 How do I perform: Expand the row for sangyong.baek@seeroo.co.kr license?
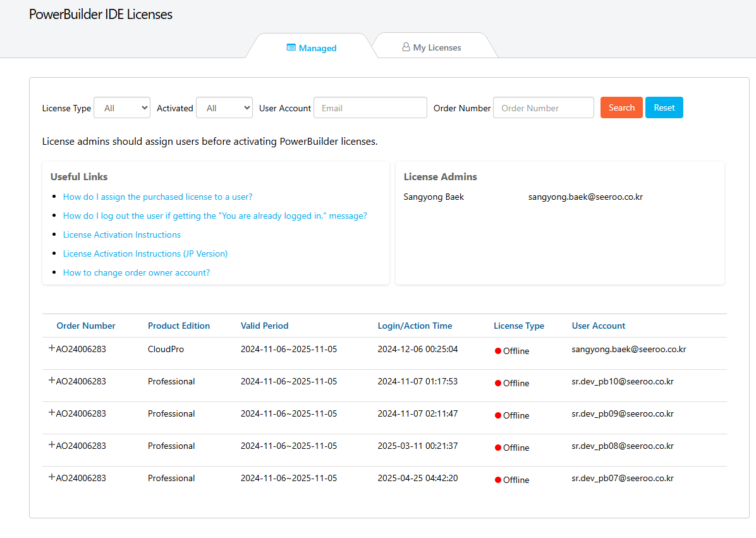click(x=52, y=348)
